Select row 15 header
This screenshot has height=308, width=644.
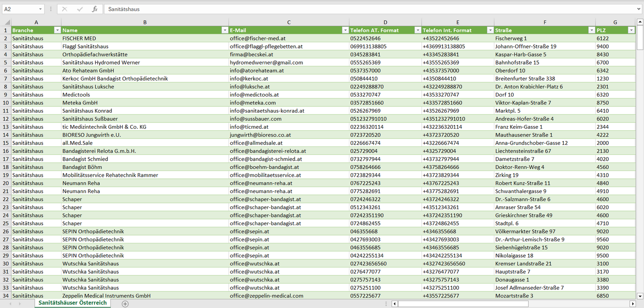5,143
